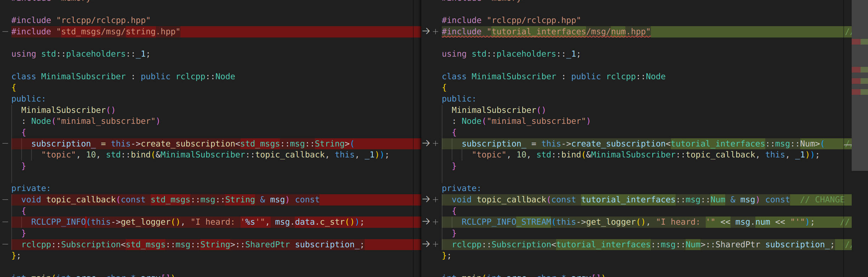Click "std_msgs::msg::String>(" in create_subscription line
Image resolution: width=868 pixels, height=277 pixels.
[297, 144]
